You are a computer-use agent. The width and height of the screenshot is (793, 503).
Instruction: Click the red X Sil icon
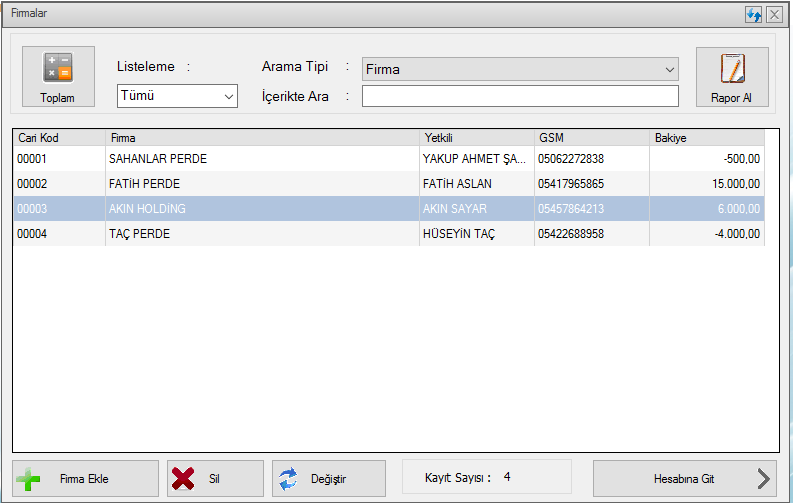(x=183, y=479)
